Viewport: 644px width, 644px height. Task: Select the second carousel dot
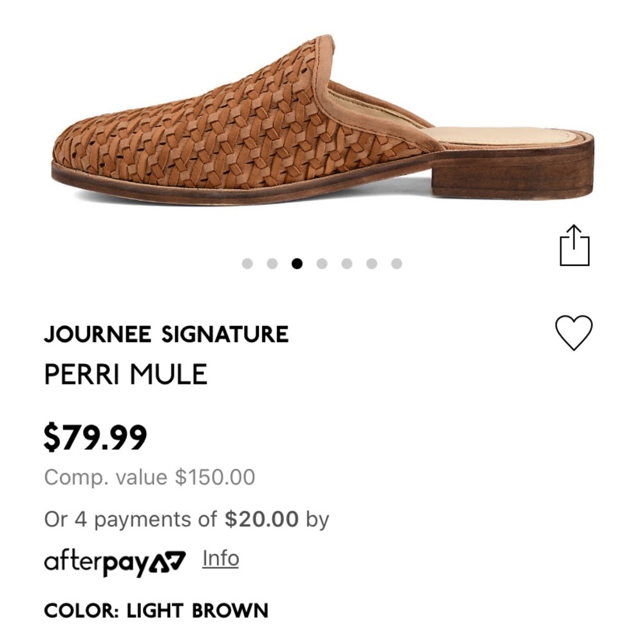[x=272, y=262]
